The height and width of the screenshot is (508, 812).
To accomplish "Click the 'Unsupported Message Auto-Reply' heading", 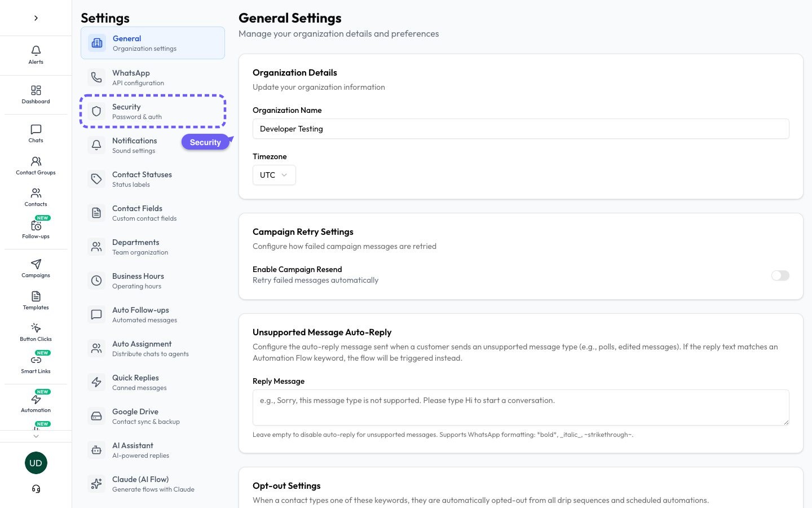I will point(322,332).
